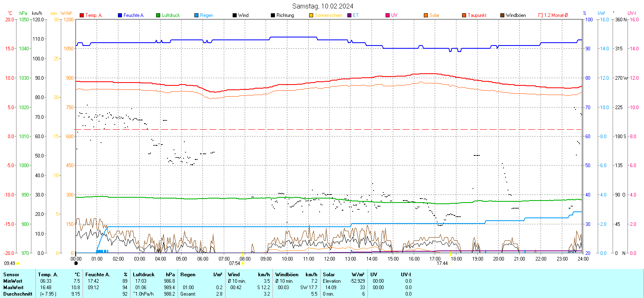The image size is (644, 298).
Task: Click the date title Samstag, 10.02.2024
Action: (322, 6)
